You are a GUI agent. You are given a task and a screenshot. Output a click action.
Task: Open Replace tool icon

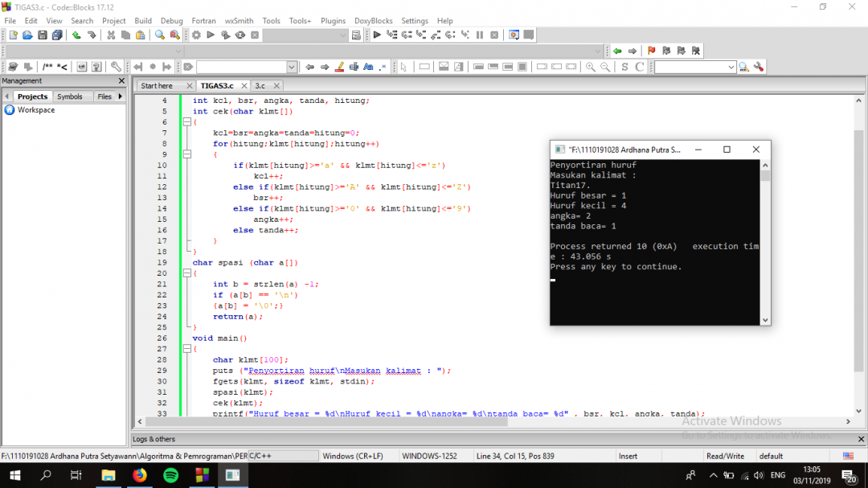coord(175,35)
